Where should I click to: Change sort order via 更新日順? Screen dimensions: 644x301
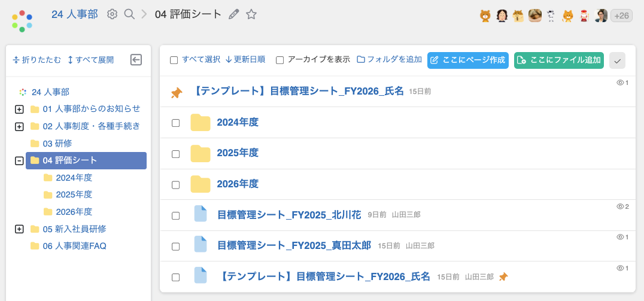coord(245,60)
